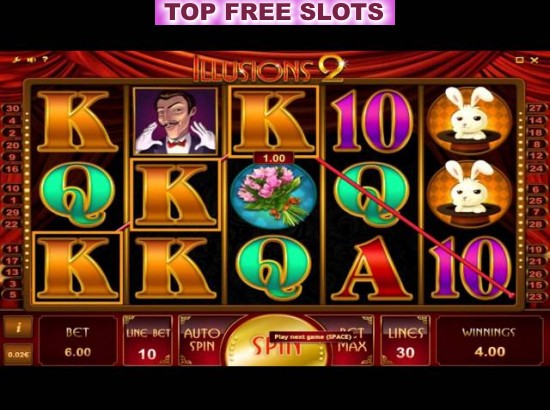550x410 pixels.
Task: Select payline number 23 on the right
Action: pos(536,297)
